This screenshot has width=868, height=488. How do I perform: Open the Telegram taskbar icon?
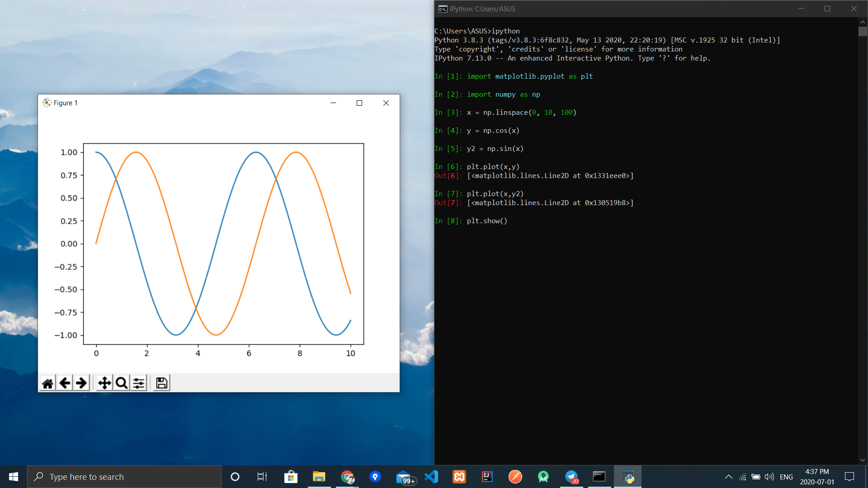pos(571,477)
